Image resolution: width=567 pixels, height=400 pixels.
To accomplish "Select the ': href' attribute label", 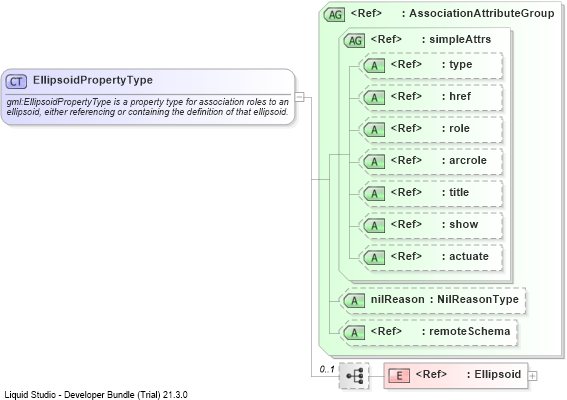I will (x=456, y=96).
